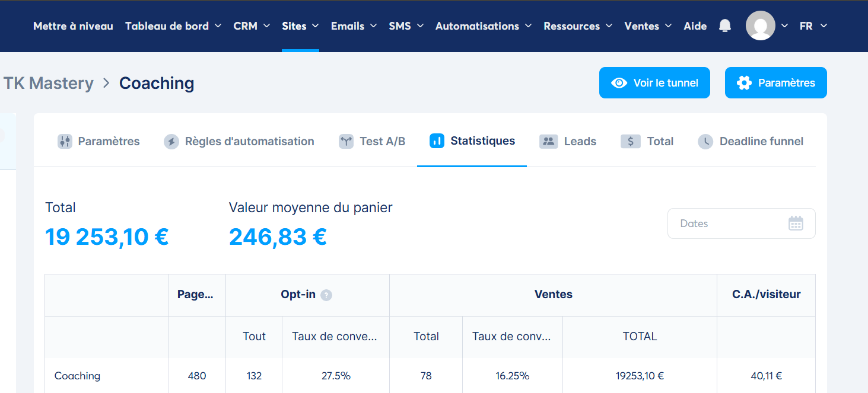Click the dollar icon beside Total tab
The height and width of the screenshot is (393, 868).
[630, 142]
